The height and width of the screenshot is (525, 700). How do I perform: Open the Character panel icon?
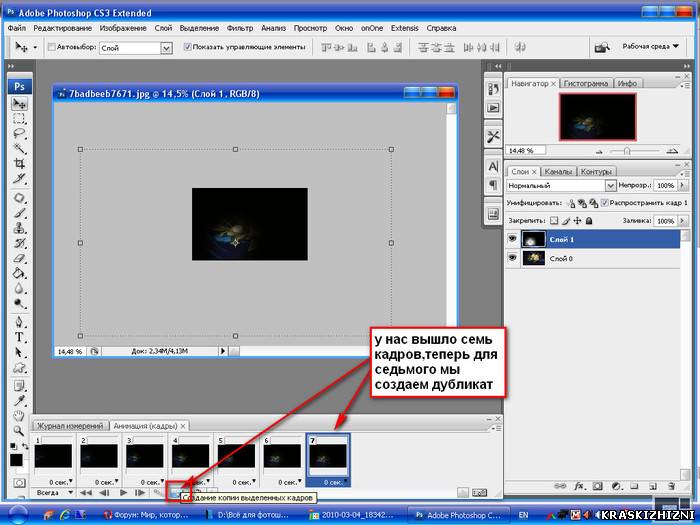pyautogui.click(x=493, y=167)
